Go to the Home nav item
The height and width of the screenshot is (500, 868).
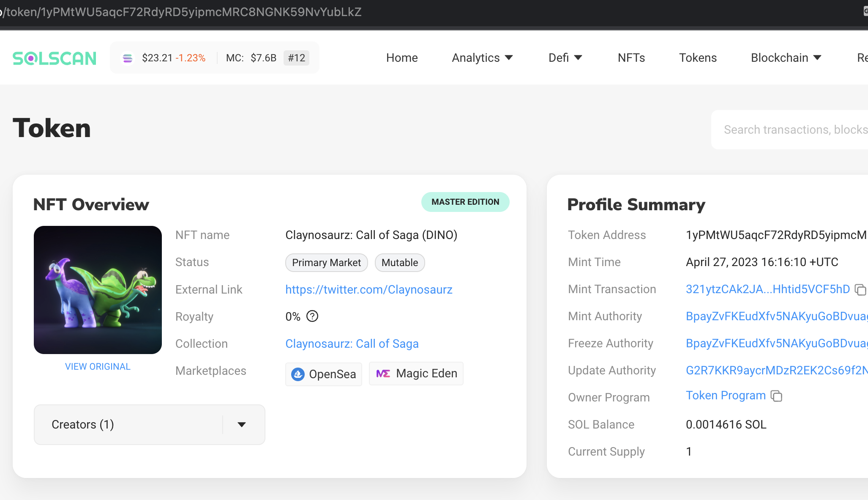click(402, 58)
